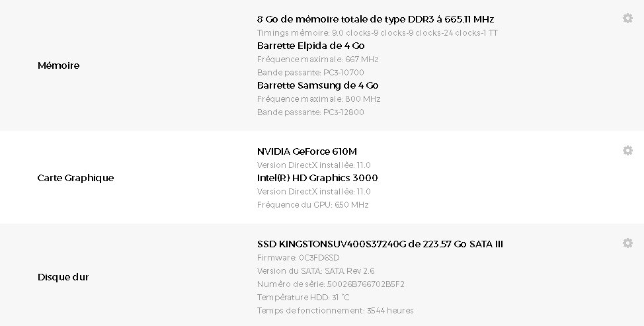
Task: Click the Carte Graphique gear icon
Action: (627, 151)
